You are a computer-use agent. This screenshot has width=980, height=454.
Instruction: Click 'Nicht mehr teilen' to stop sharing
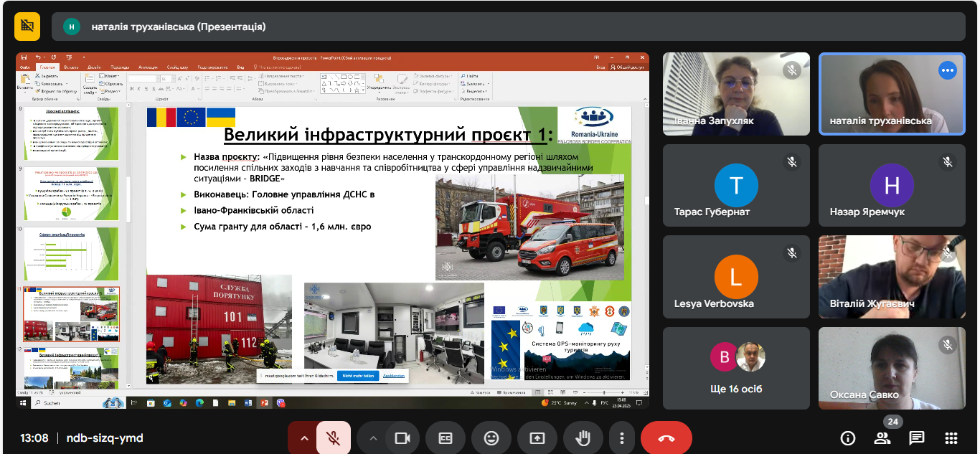(x=357, y=376)
